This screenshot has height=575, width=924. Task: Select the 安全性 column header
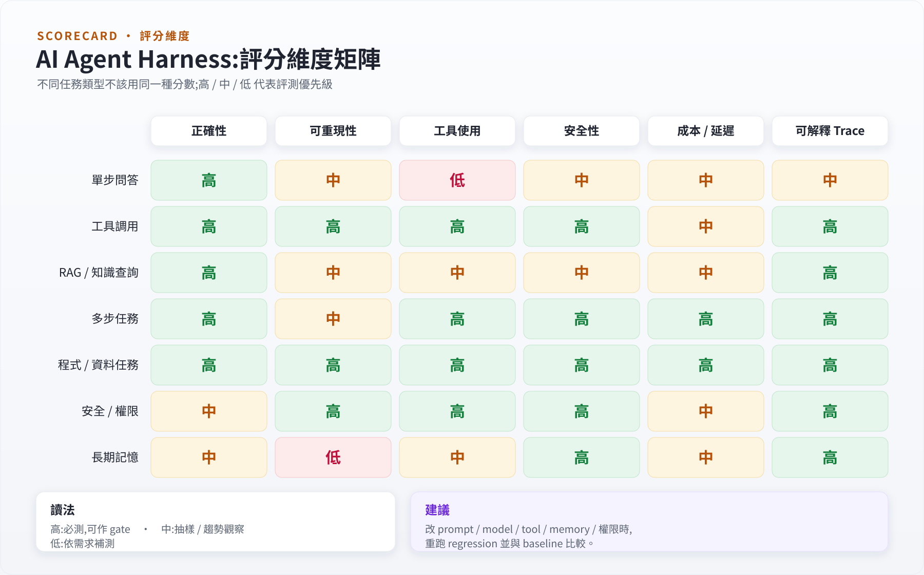tap(582, 131)
